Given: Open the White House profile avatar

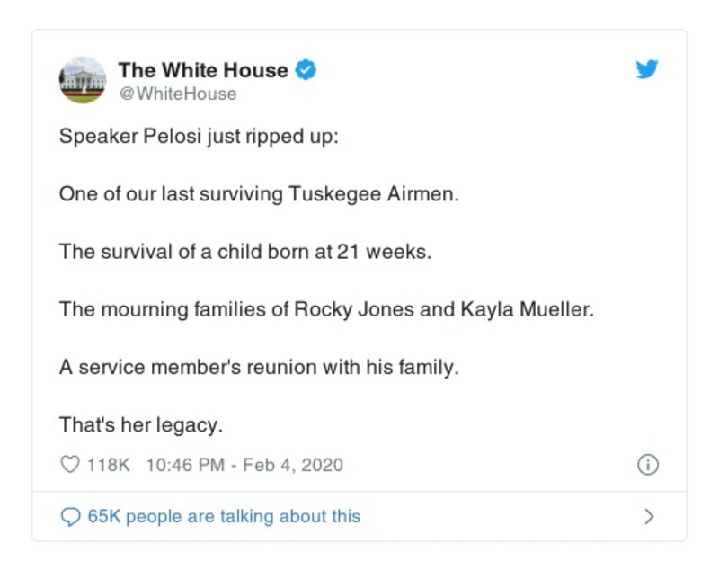Looking at the screenshot, I should point(82,81).
